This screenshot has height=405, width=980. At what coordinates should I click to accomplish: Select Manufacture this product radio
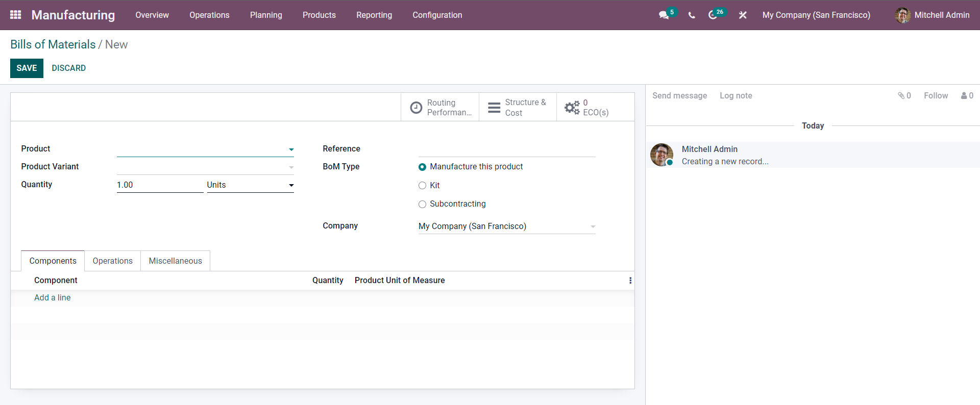(422, 167)
